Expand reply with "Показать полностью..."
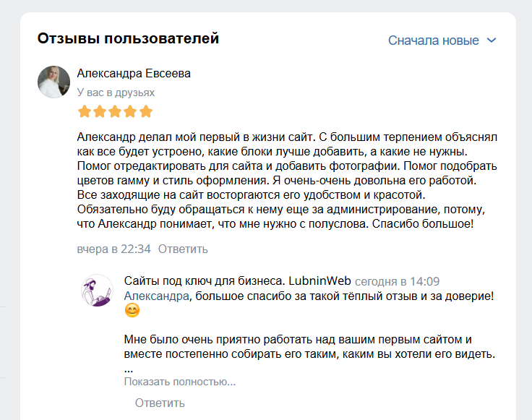Viewport: 532px width, 420px height. tap(180, 382)
